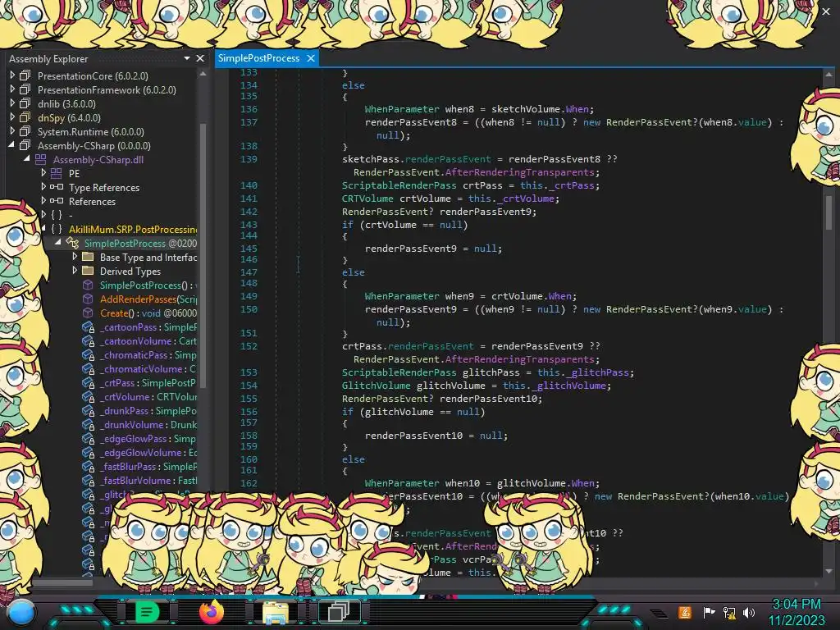Click the AddRenderPasses method icon
The image size is (840, 630).
[x=88, y=299]
